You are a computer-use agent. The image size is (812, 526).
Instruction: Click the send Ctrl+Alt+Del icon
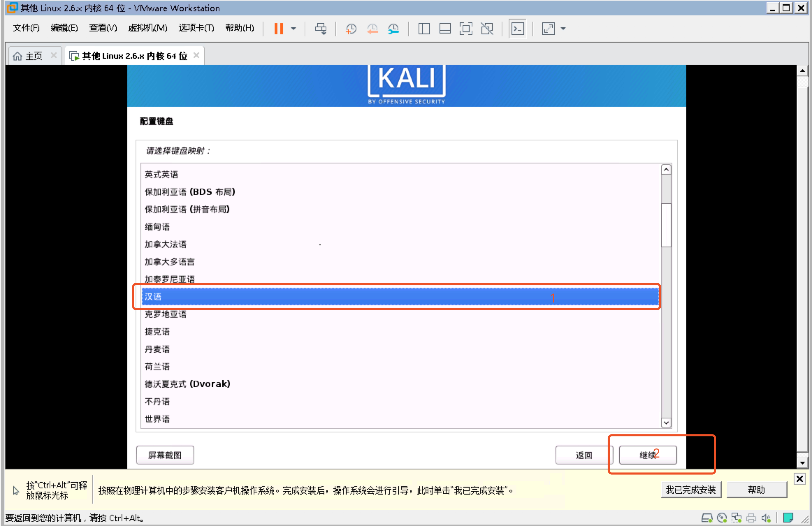pos(320,29)
